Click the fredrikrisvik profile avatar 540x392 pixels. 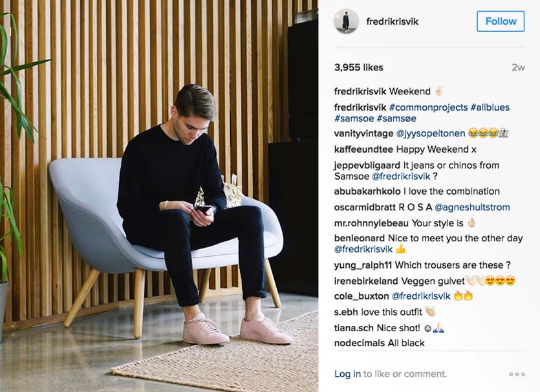(x=346, y=21)
